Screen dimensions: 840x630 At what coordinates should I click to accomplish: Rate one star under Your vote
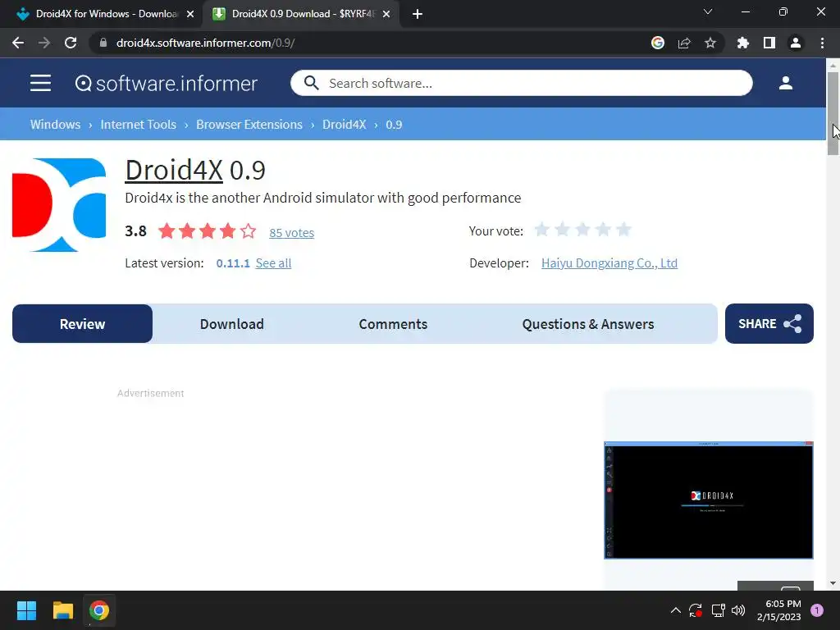542,230
